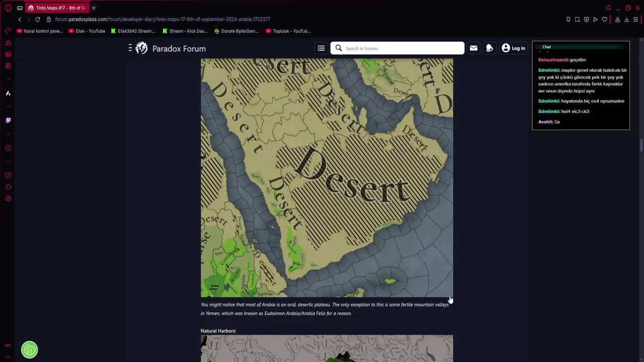This screenshot has height=362, width=644.
Task: Open the Stream - Kick Dashboard bookmark
Action: click(x=185, y=31)
